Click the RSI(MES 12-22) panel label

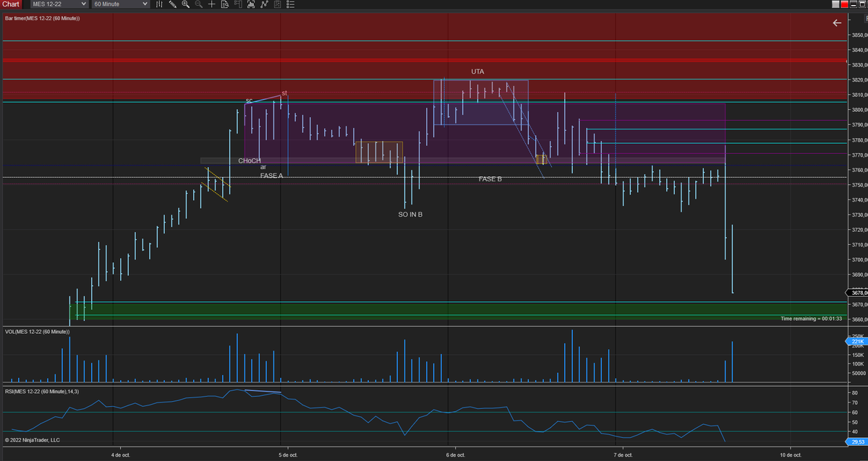41,391
